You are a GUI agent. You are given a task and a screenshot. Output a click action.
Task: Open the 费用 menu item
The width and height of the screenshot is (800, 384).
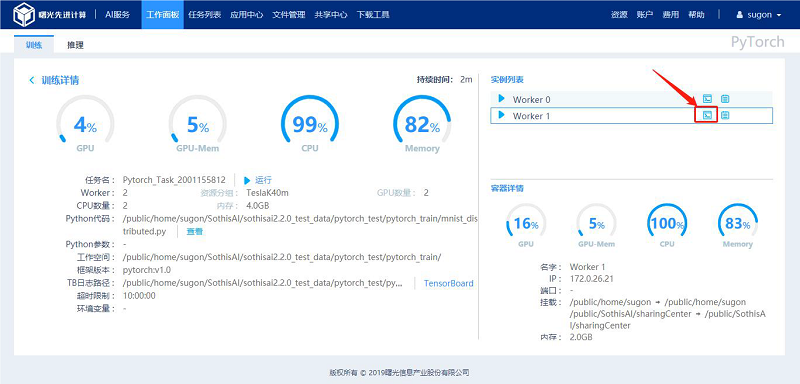670,15
